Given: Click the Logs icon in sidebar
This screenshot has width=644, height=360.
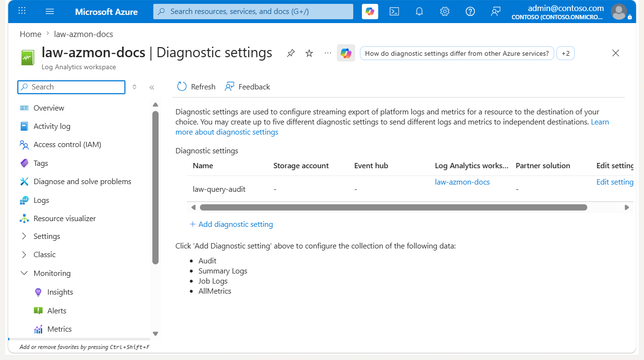Looking at the screenshot, I should click(x=24, y=200).
